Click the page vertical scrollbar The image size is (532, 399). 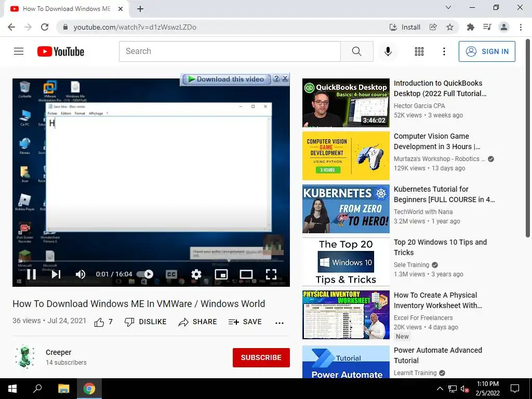coord(528,137)
